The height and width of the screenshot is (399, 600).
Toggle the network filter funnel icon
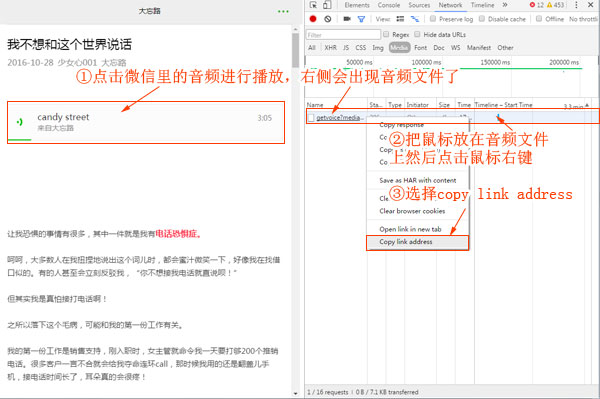pyautogui.click(x=361, y=19)
